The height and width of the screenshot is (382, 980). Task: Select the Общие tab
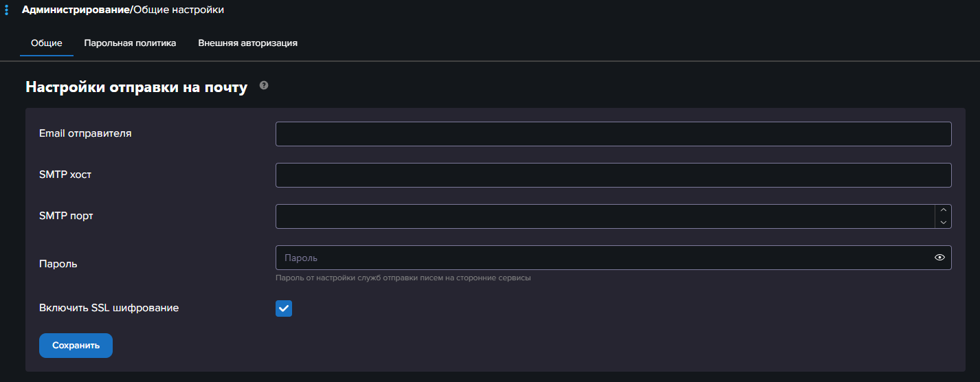(47, 43)
